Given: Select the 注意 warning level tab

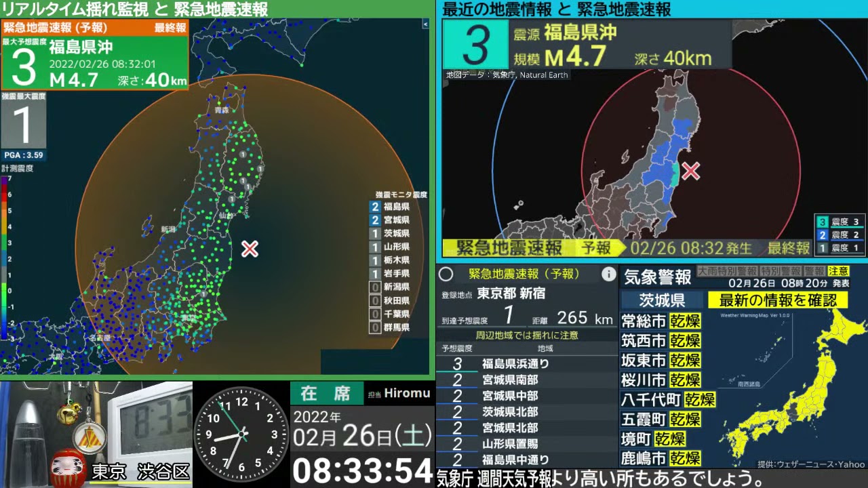Looking at the screenshot, I should 838,271.
